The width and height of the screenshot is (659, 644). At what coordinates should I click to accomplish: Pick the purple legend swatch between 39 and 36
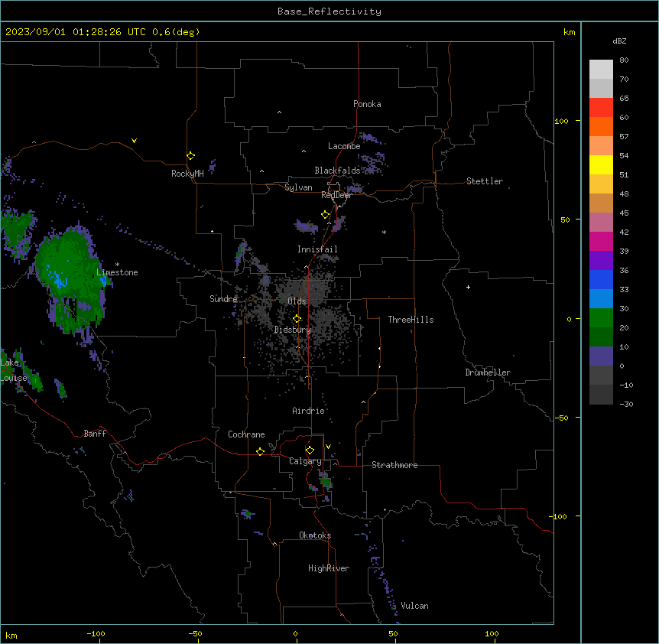point(601,261)
